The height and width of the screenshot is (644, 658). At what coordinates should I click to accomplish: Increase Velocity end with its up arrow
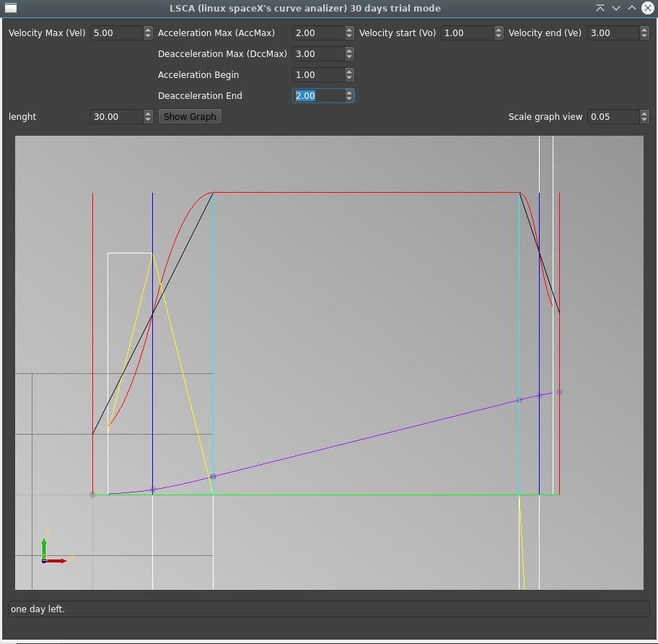pyautogui.click(x=644, y=30)
